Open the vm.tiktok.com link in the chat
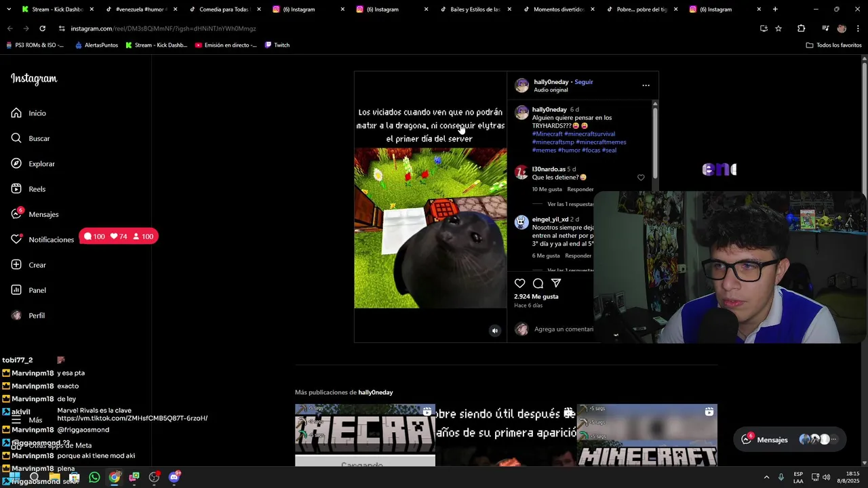The width and height of the screenshot is (868, 488). 132,418
